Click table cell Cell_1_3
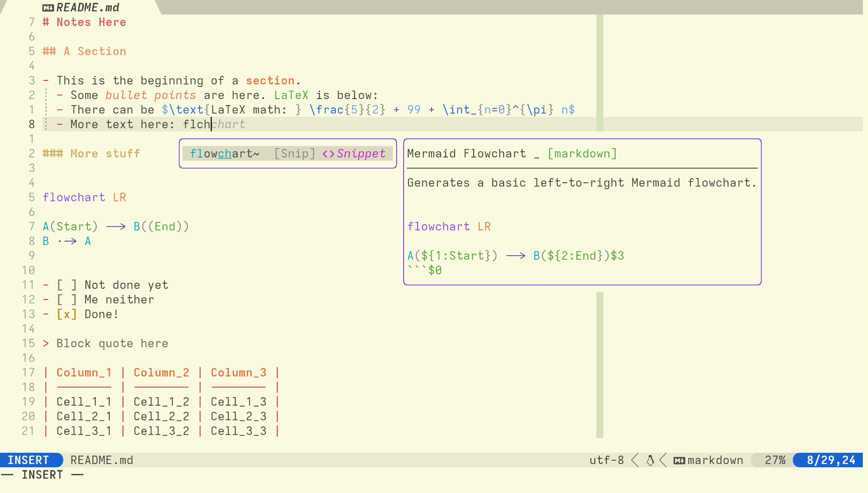This screenshot has height=493, width=868. coord(239,402)
